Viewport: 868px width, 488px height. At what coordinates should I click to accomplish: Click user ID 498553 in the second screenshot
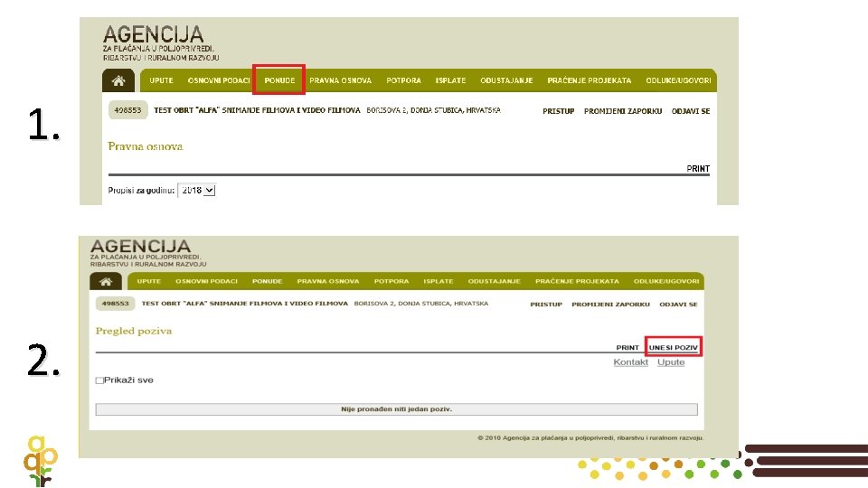tap(115, 304)
